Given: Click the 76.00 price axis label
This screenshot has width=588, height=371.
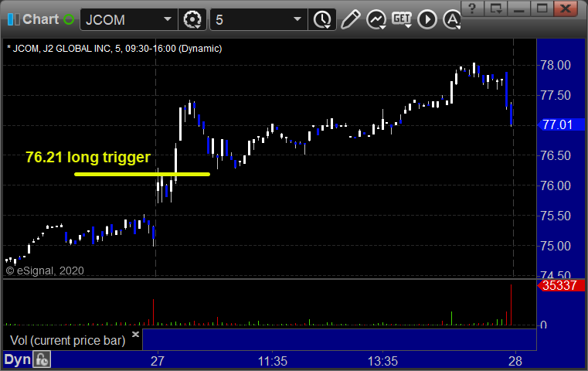Looking at the screenshot, I should [x=556, y=185].
